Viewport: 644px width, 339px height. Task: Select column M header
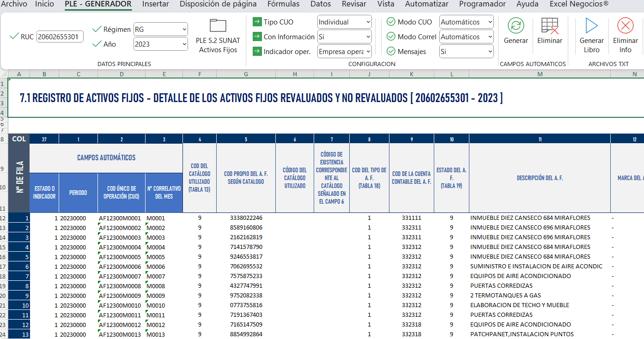540,74
